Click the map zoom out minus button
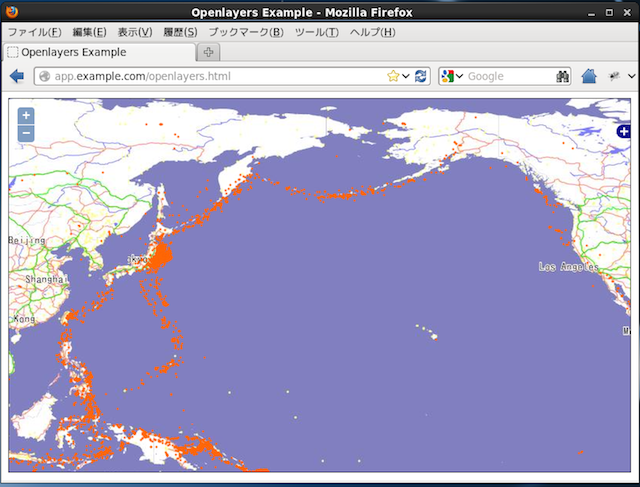This screenshot has width=640, height=487. click(26, 134)
